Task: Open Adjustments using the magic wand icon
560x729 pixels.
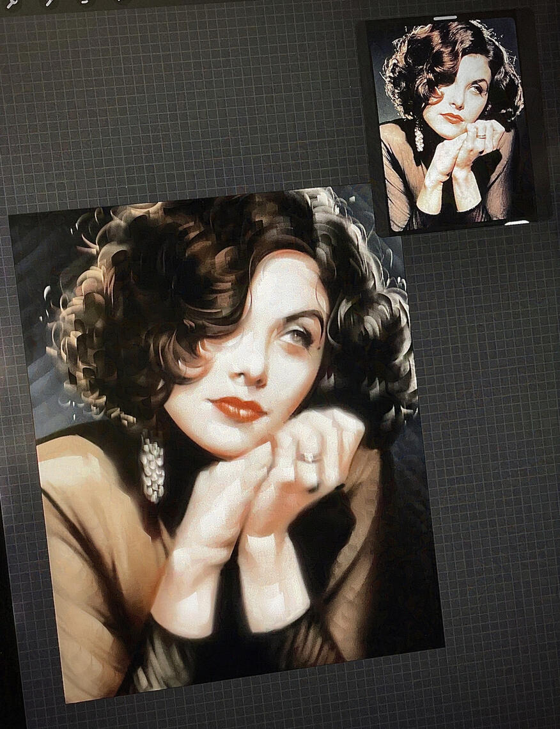Action: coord(48,4)
